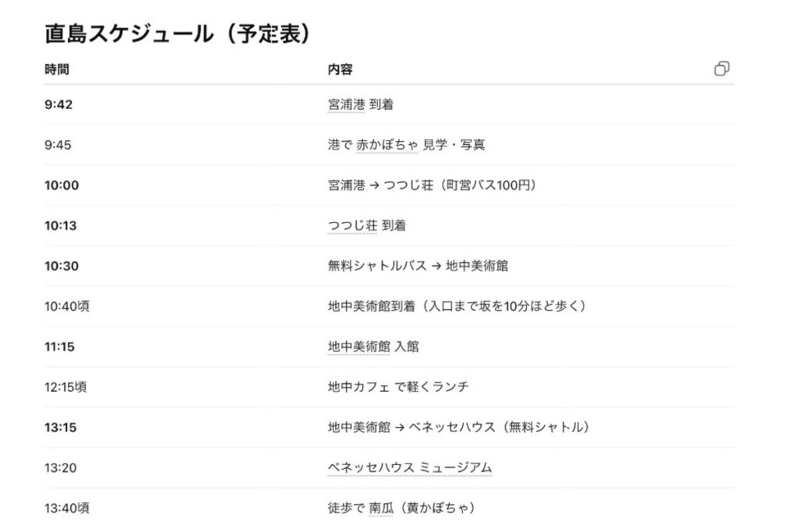The width and height of the screenshot is (798, 532).
Task: Click the 無料シャトルバス → 地中美術館 entry
Action: 418,266
